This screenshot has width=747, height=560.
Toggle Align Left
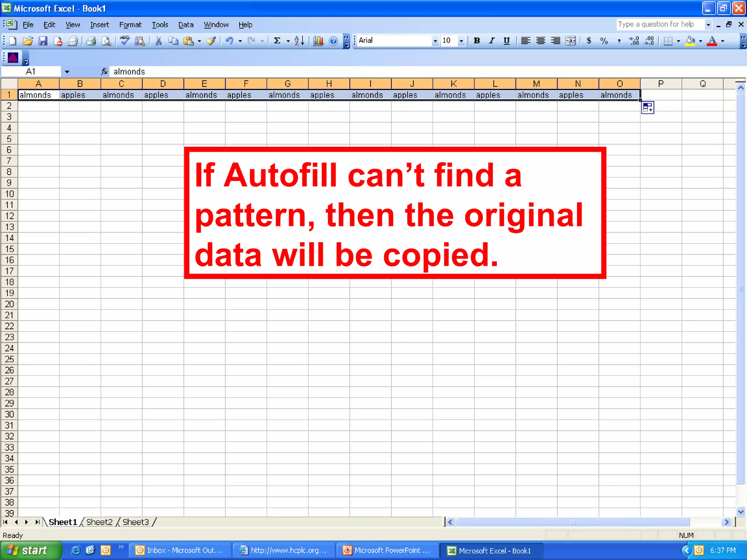tap(525, 41)
